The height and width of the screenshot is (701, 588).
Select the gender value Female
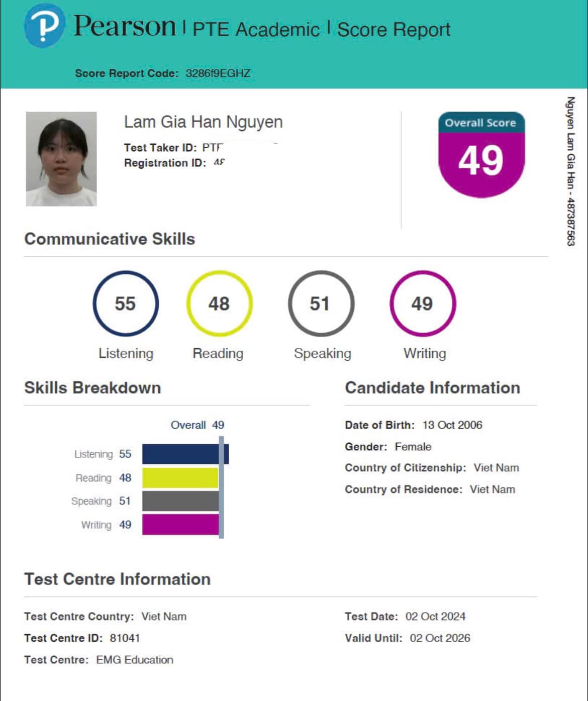(x=413, y=447)
